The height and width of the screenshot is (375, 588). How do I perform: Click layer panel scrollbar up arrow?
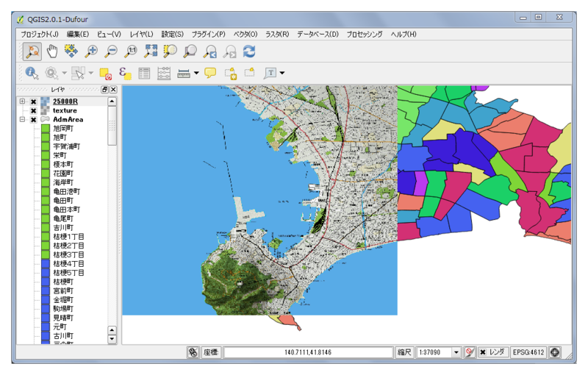(x=112, y=101)
